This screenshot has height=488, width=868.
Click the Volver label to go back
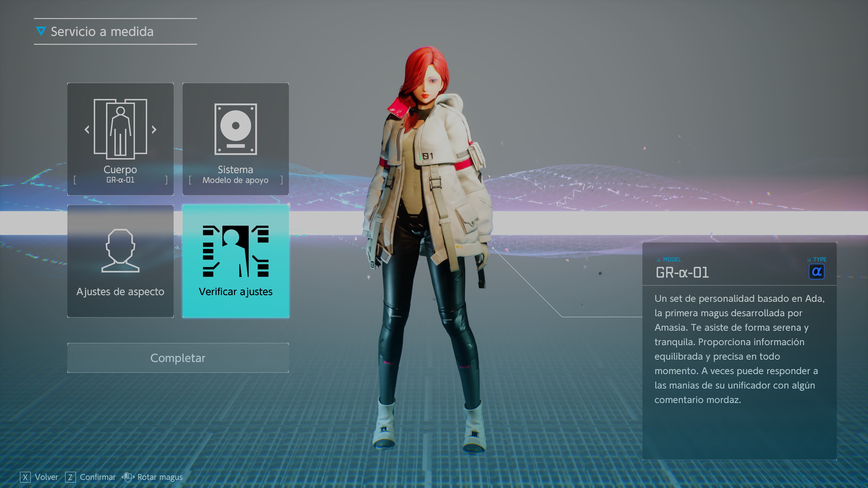click(x=47, y=477)
